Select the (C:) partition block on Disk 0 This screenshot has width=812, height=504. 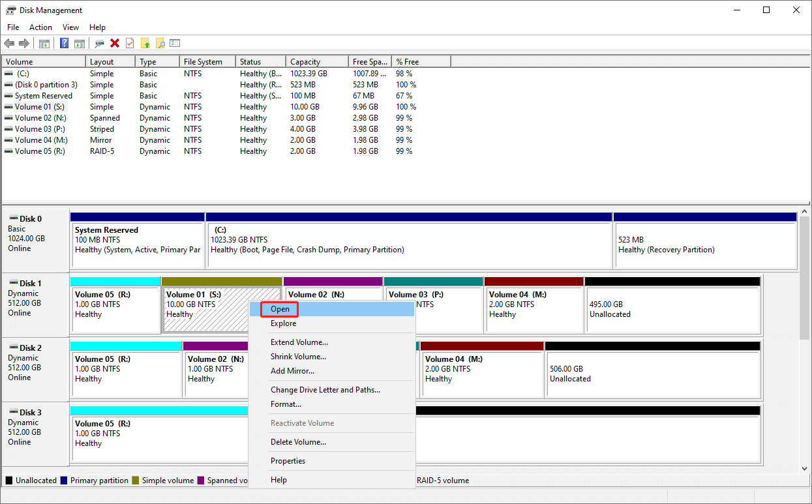pos(409,240)
